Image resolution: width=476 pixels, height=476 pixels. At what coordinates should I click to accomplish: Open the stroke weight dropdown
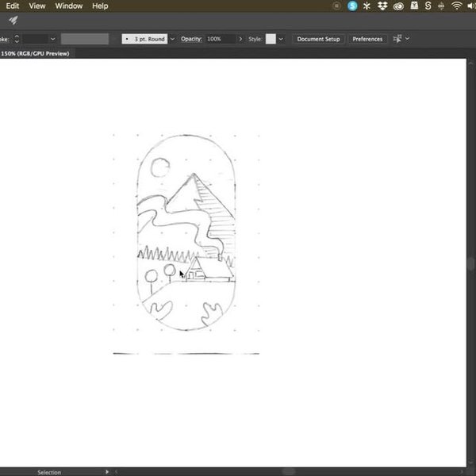coord(52,38)
